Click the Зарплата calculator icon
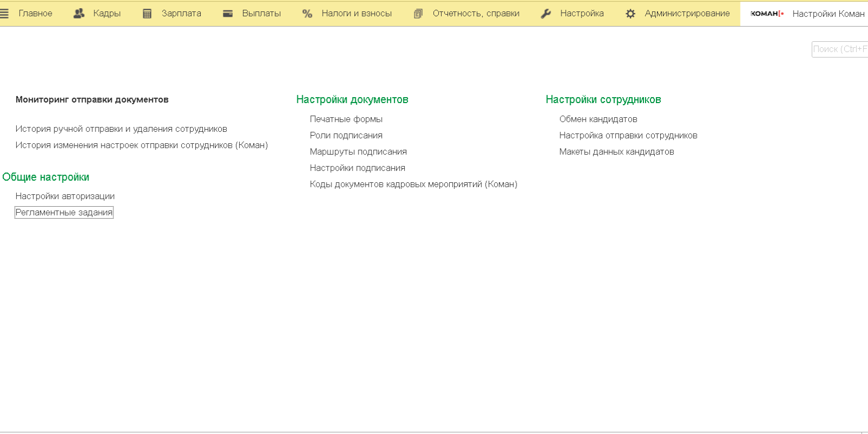The width and height of the screenshot is (868, 434). point(147,14)
